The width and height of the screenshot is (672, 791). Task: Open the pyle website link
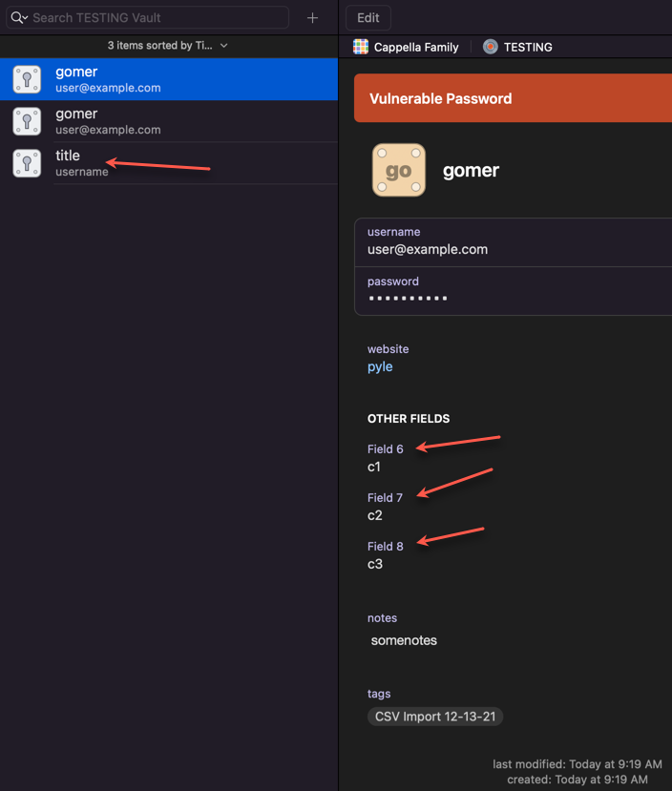click(380, 366)
